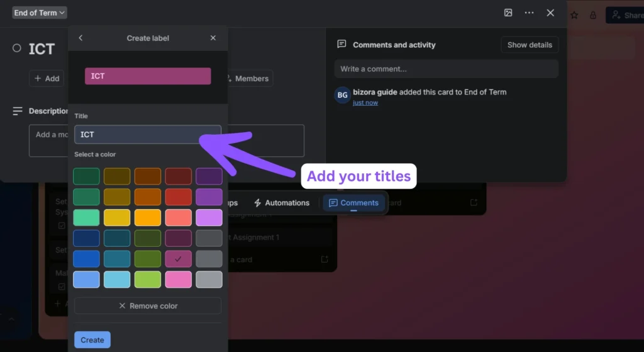644x352 pixels.
Task: Select the dark gray swatch
Action: point(209,238)
